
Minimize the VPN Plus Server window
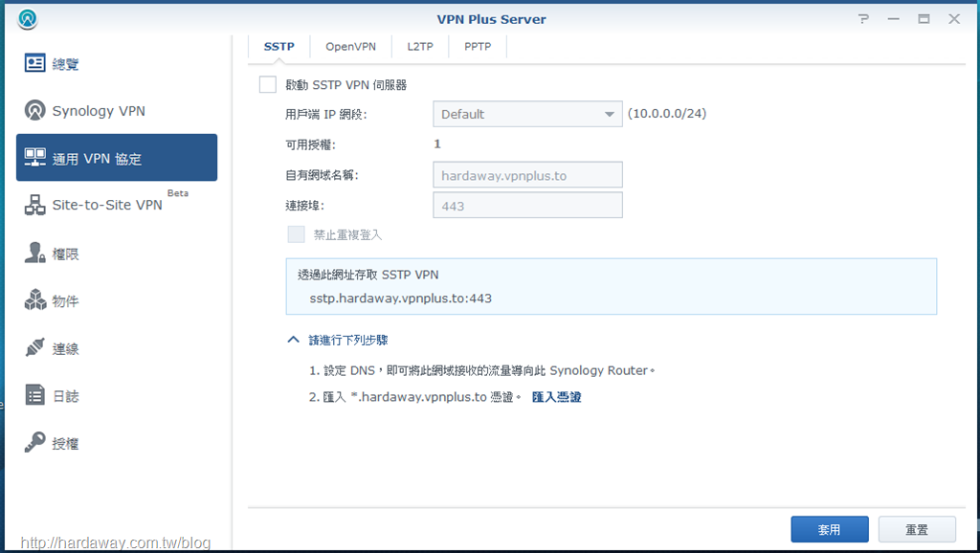tap(894, 19)
